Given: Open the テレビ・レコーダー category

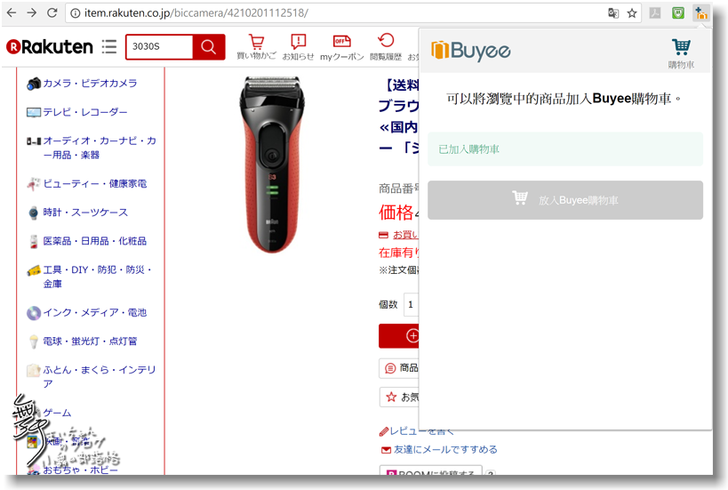Looking at the screenshot, I should click(x=85, y=112).
